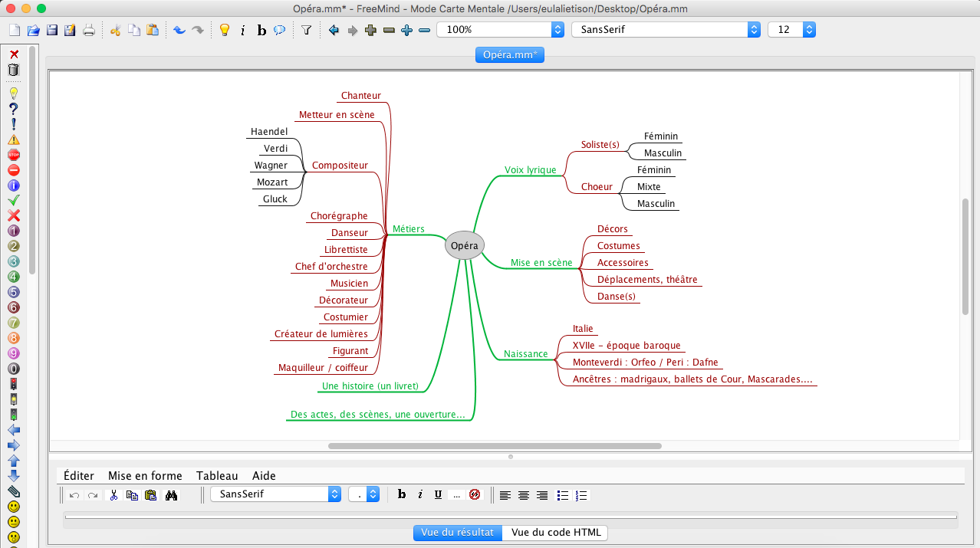Click the print icon in top toolbar
This screenshot has height=548, width=980.
89,30
